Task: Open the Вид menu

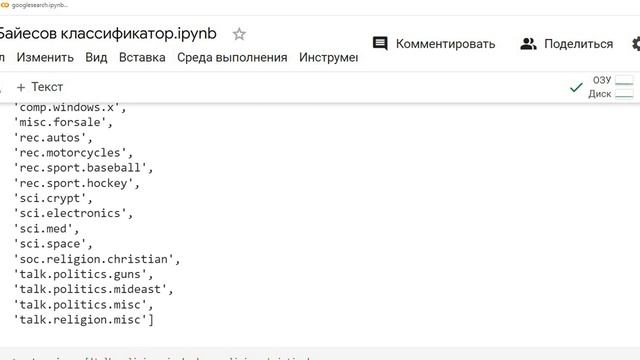Action: click(96, 58)
